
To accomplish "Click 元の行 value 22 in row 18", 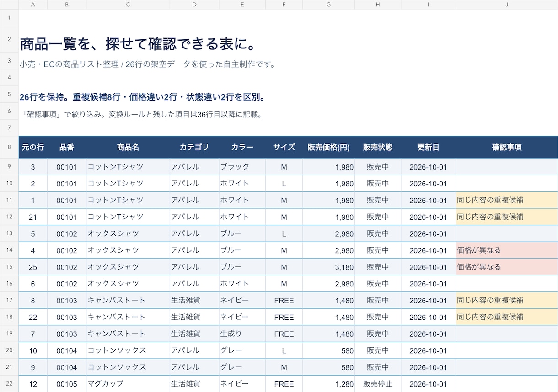I will (x=33, y=317).
